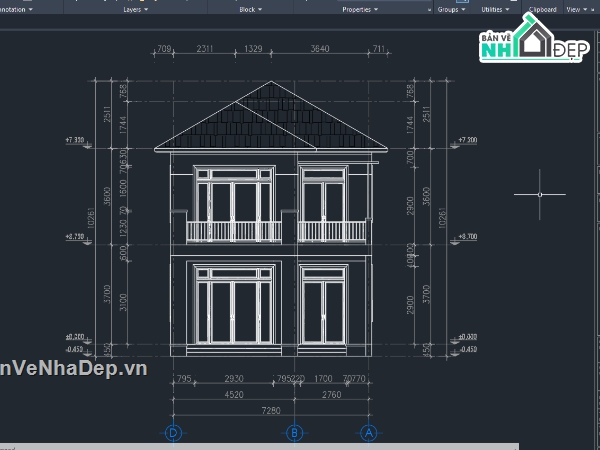Select the grid bubble labeled A
Screen dimensions: 600x450
(368, 433)
